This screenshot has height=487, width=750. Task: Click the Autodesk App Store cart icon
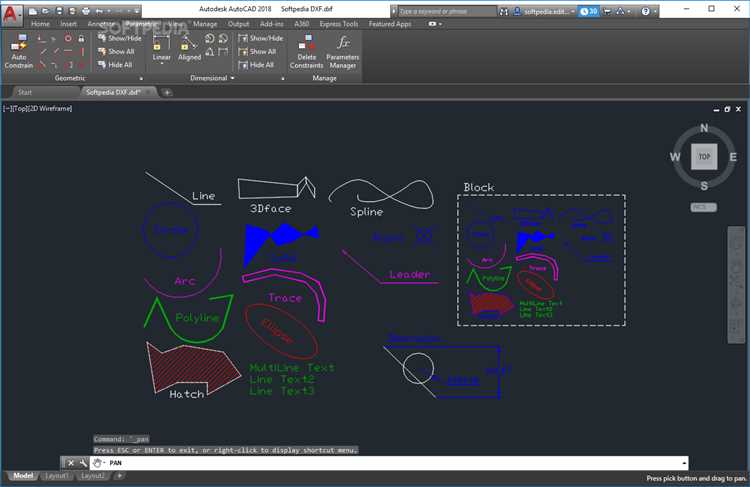click(x=609, y=11)
